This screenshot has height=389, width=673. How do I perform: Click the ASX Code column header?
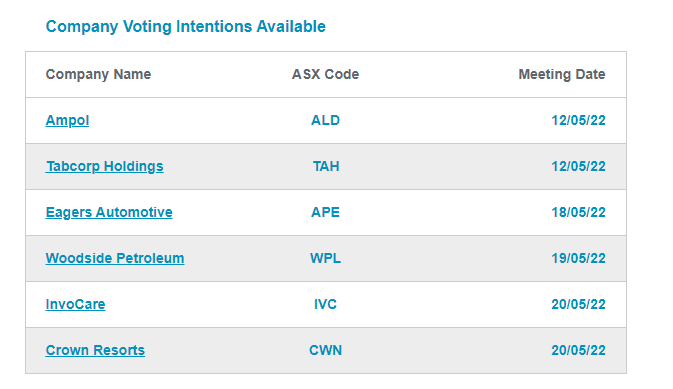pos(325,74)
